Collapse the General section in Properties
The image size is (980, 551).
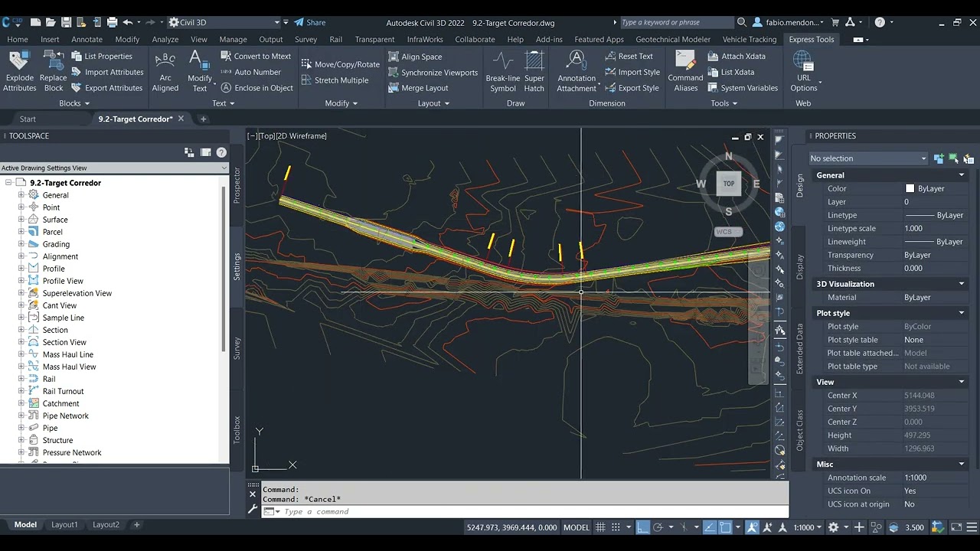[962, 175]
